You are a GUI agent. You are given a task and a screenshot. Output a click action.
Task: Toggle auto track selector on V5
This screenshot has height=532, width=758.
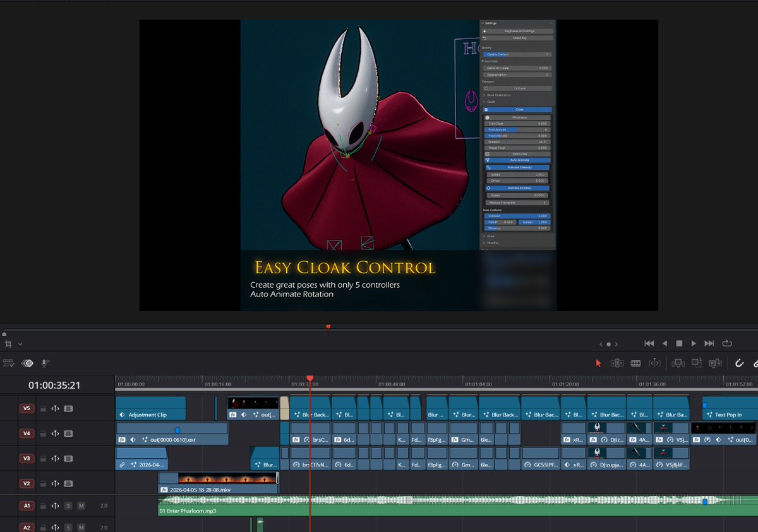tap(55, 408)
